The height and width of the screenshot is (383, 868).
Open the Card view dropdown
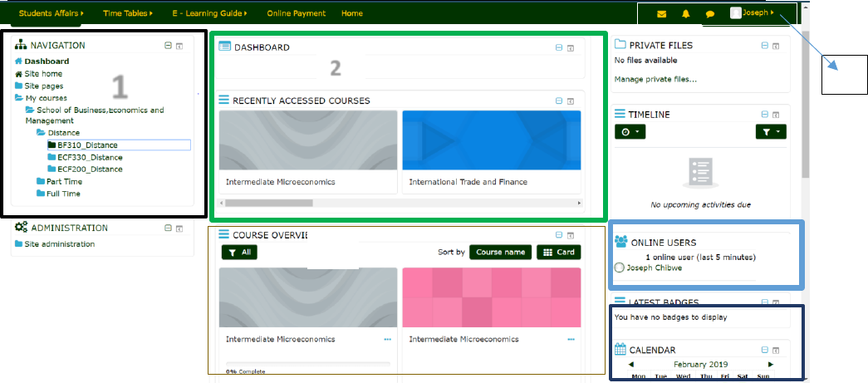[558, 252]
